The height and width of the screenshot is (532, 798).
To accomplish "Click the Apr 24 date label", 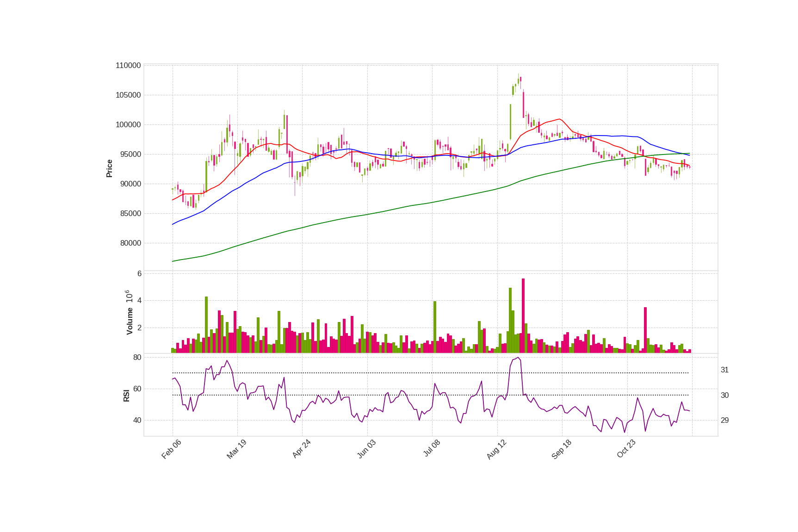I will 301,449.
